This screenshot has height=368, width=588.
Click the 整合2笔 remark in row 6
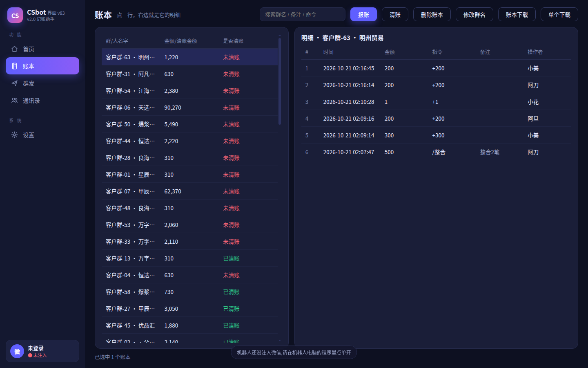490,152
